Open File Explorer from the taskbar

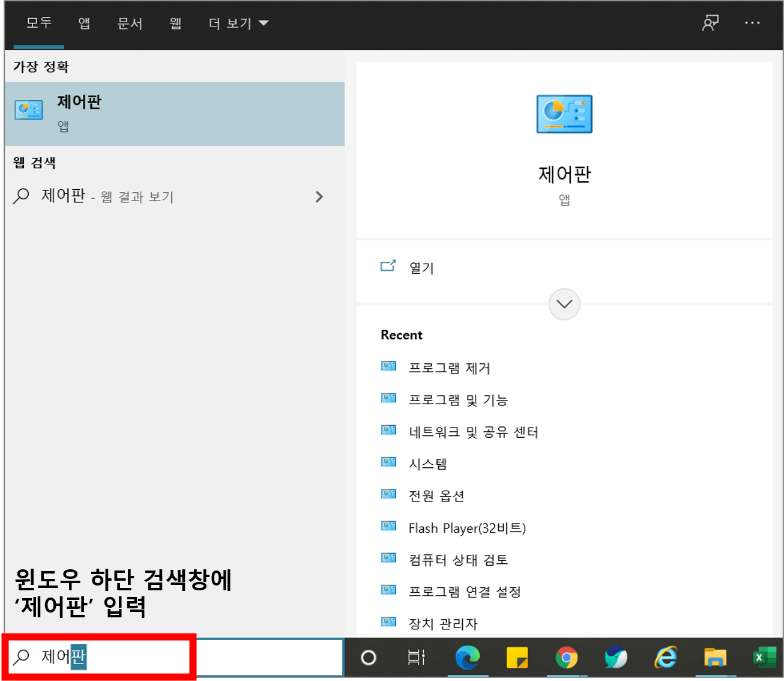coord(716,658)
